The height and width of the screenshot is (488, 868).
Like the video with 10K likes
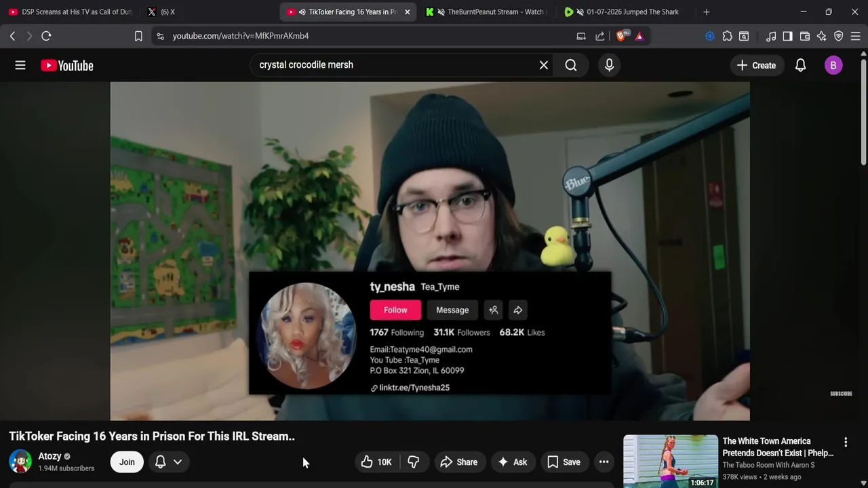tap(376, 462)
